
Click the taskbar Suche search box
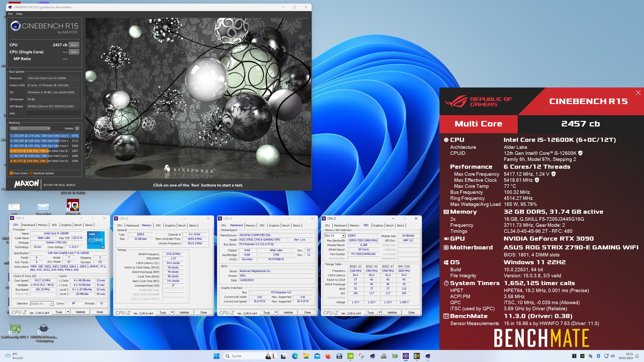tap(250, 356)
